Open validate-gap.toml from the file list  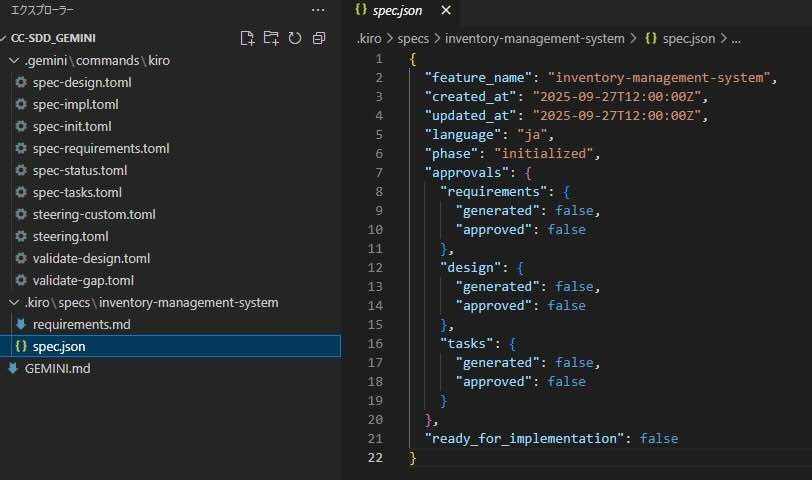click(83, 280)
